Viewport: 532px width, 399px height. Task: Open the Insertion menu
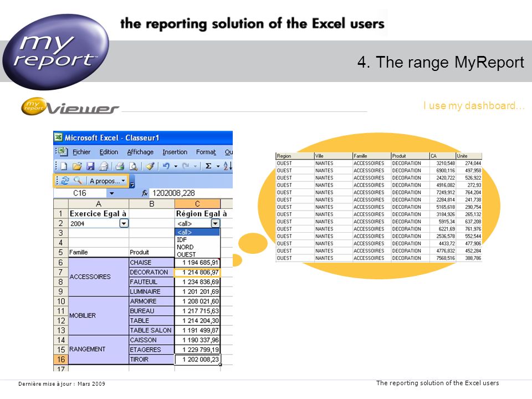click(x=175, y=152)
